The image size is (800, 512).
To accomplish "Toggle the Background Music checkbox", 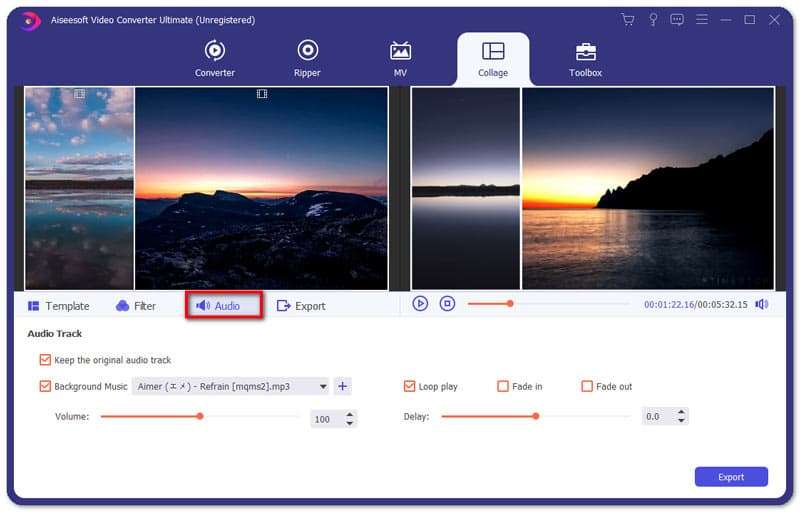I will point(45,386).
